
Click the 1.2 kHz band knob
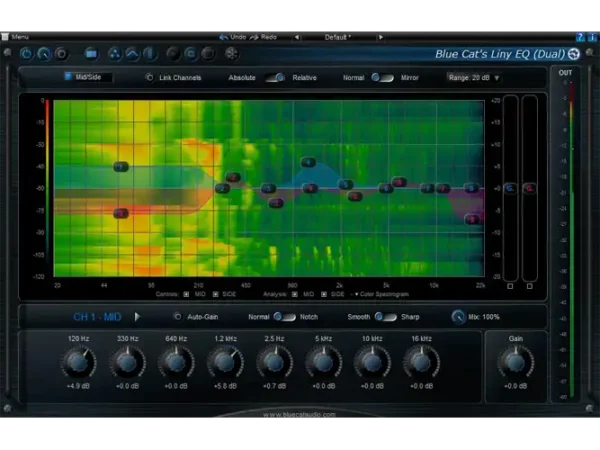click(x=225, y=362)
